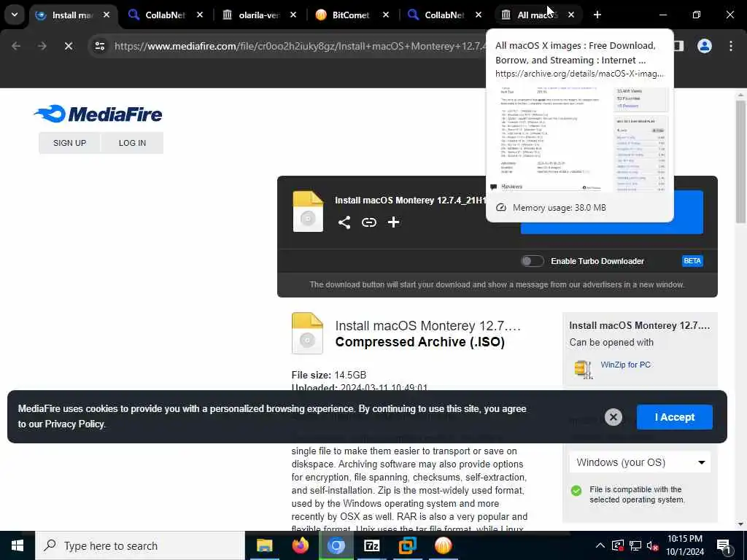Viewport: 747px width, 560px height.
Task: Click the page vertical scrollbar
Action: tap(740, 162)
